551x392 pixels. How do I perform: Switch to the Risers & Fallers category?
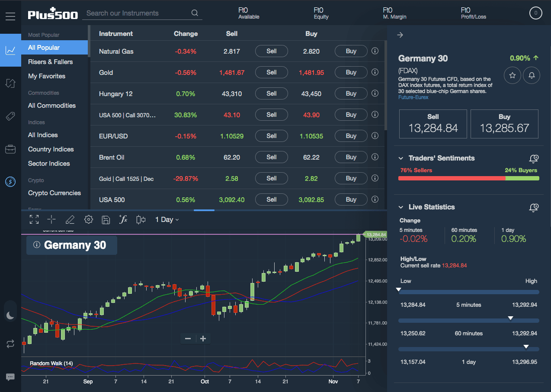pos(49,61)
